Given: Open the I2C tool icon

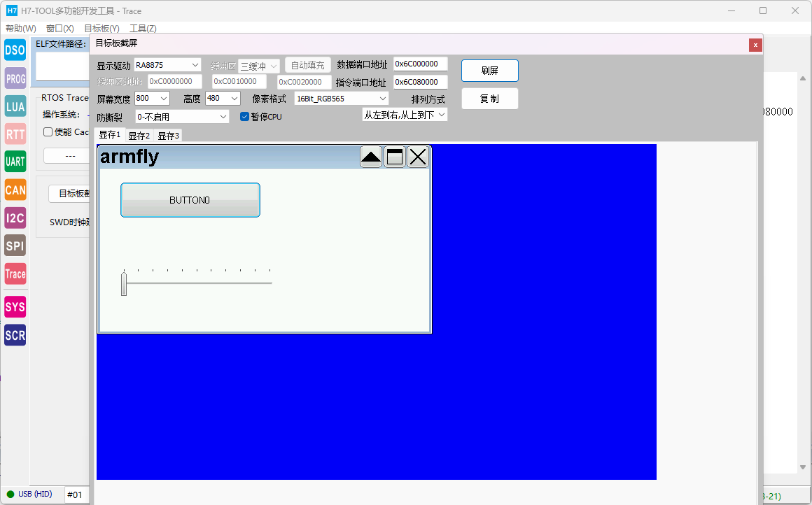Looking at the screenshot, I should click(15, 218).
